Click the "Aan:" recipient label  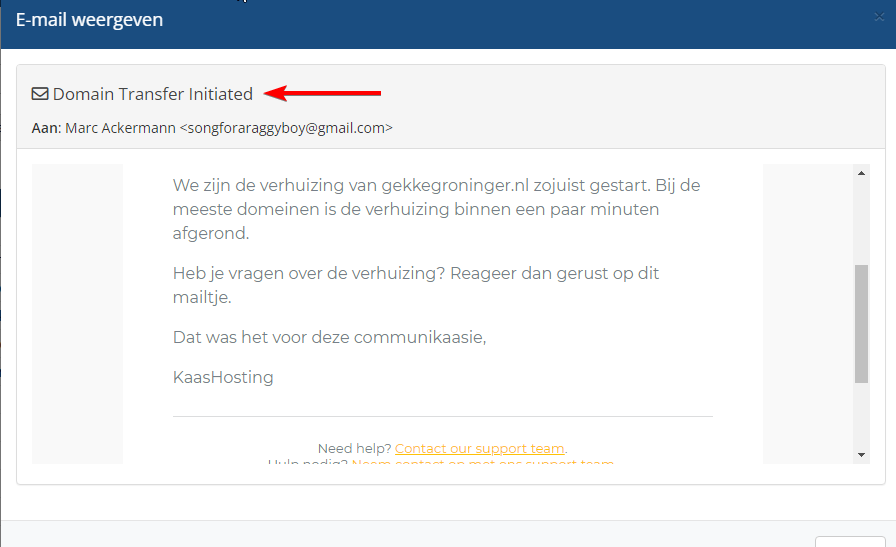[46, 128]
